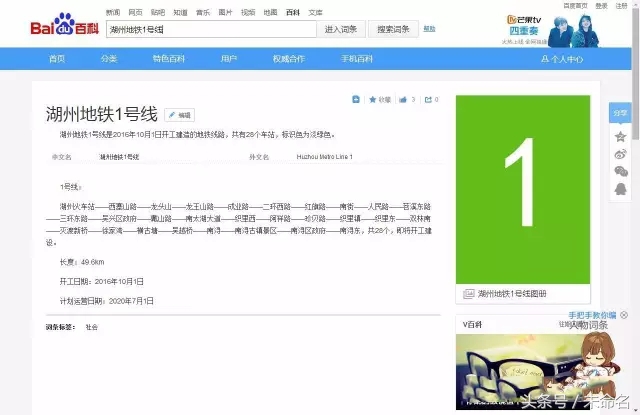Open the green line 1 album image

tap(523, 189)
